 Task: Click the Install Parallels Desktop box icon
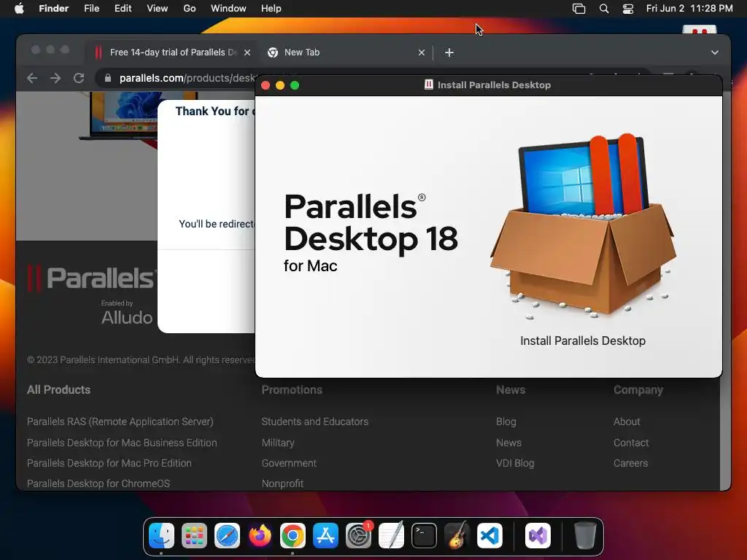583,226
